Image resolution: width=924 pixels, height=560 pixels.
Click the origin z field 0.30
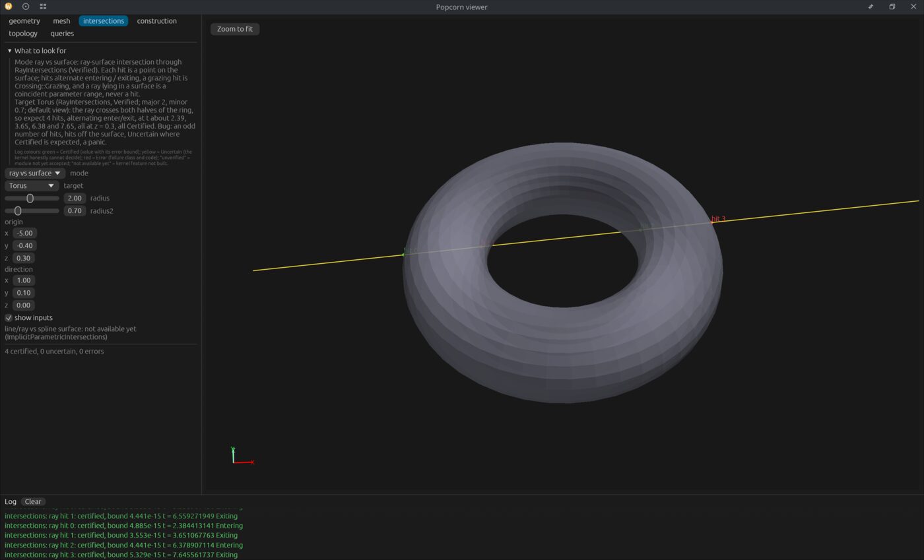click(x=23, y=259)
